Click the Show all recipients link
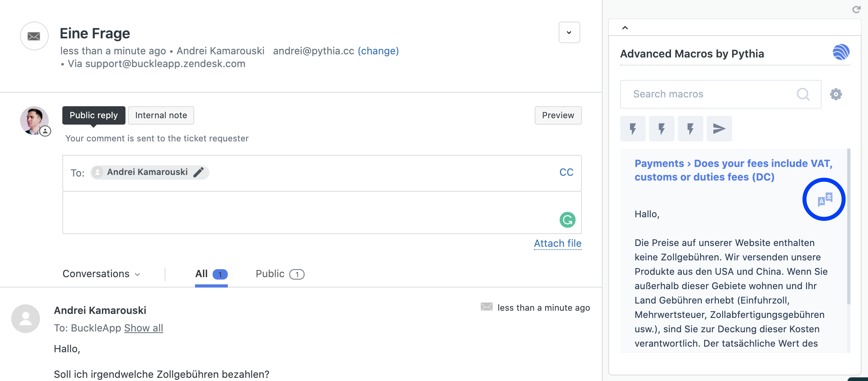The width and height of the screenshot is (868, 381). 143,328
